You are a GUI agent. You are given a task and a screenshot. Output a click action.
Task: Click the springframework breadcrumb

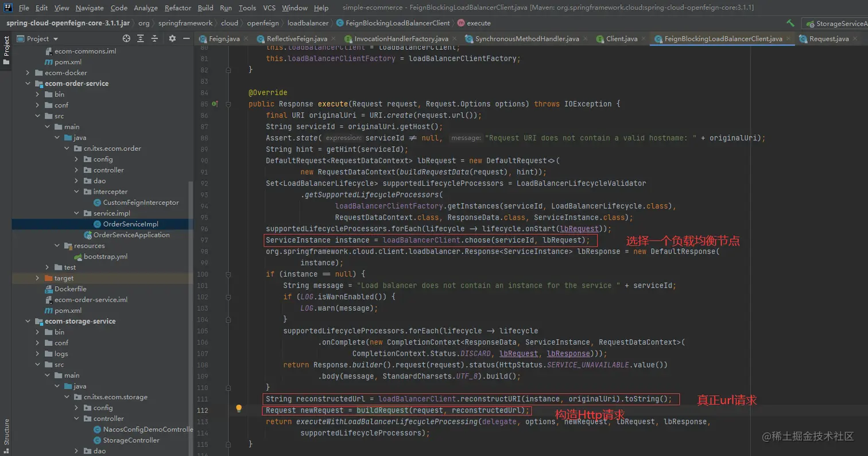click(x=185, y=24)
